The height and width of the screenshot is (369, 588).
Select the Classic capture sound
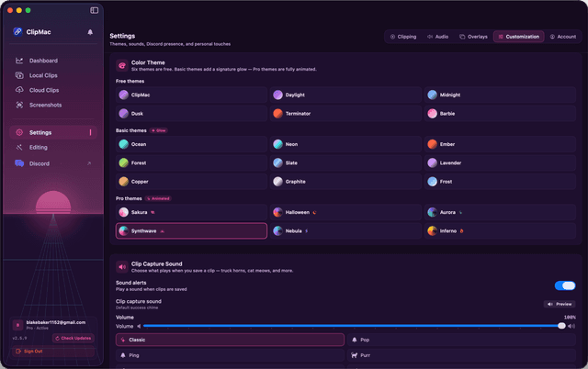click(230, 340)
